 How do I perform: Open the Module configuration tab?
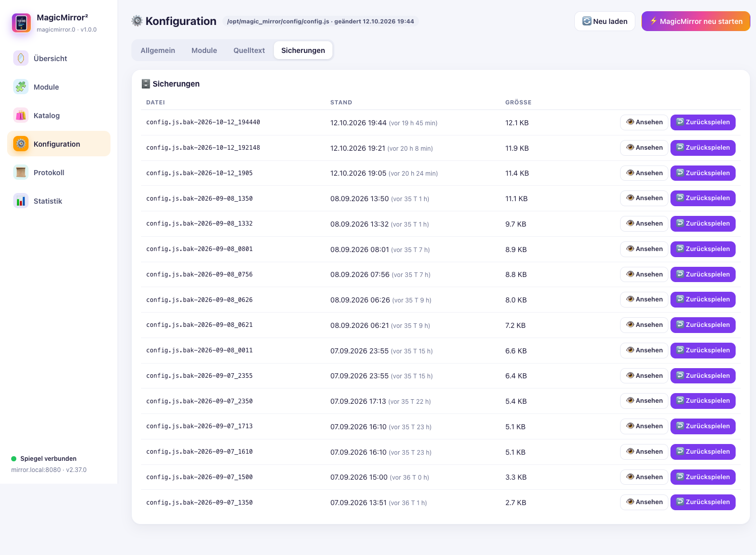pyautogui.click(x=204, y=50)
